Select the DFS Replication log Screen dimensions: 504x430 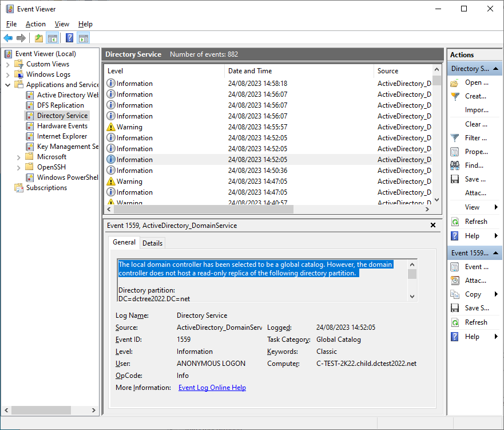coord(61,105)
